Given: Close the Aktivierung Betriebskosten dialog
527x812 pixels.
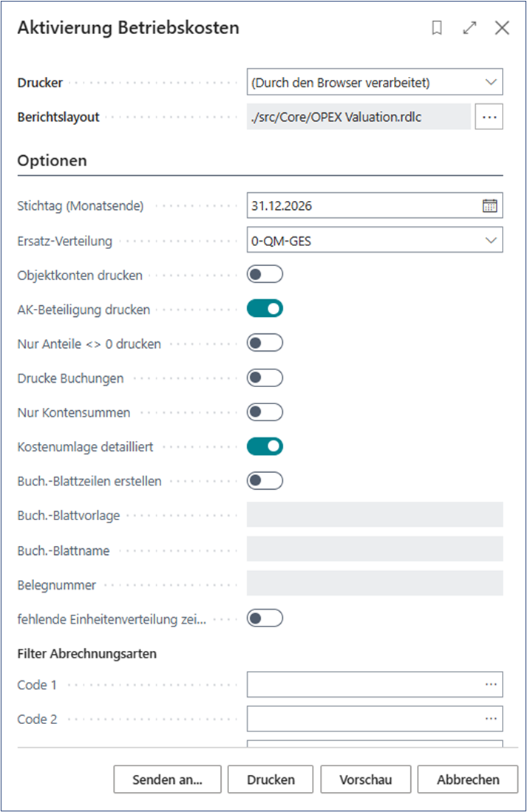Looking at the screenshot, I should pos(502,28).
